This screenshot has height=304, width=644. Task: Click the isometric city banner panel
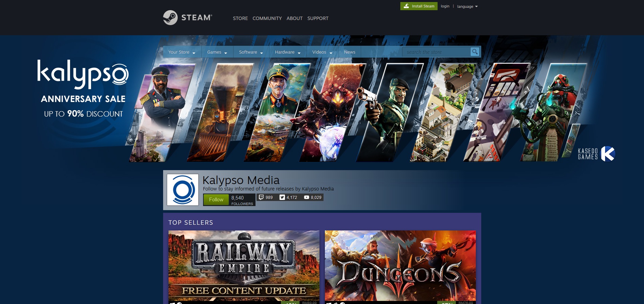coord(444,113)
